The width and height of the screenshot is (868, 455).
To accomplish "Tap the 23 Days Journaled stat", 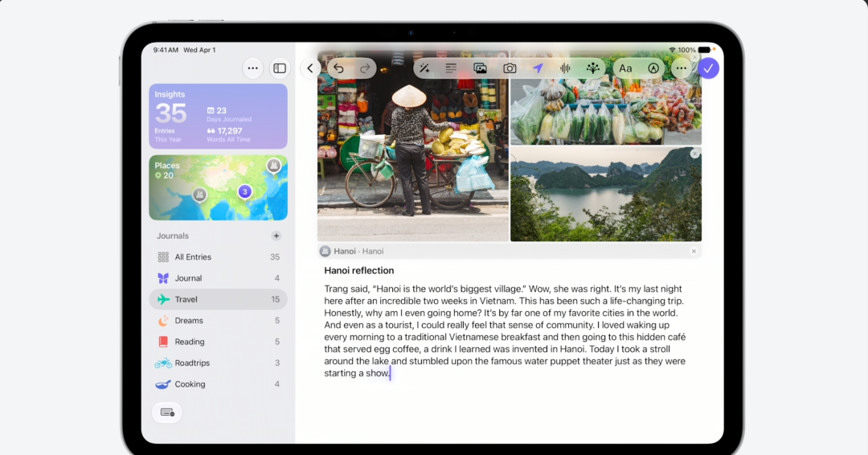I will [x=229, y=115].
